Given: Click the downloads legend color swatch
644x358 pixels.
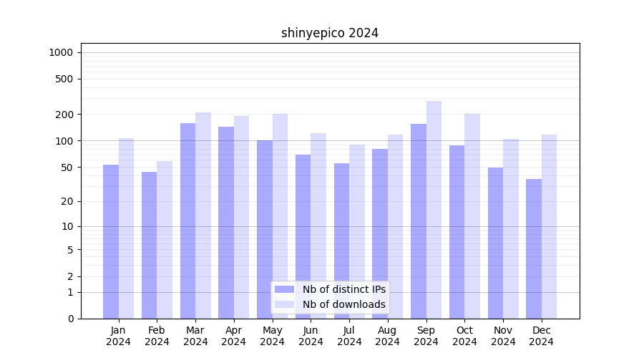Looking at the screenshot, I should pos(284,304).
